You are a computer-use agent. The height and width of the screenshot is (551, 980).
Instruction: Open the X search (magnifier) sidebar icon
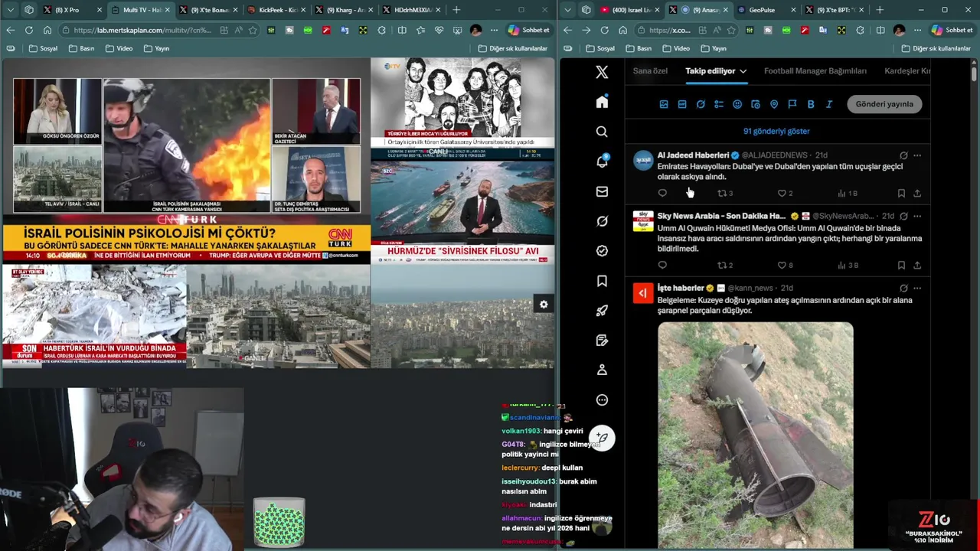(602, 132)
